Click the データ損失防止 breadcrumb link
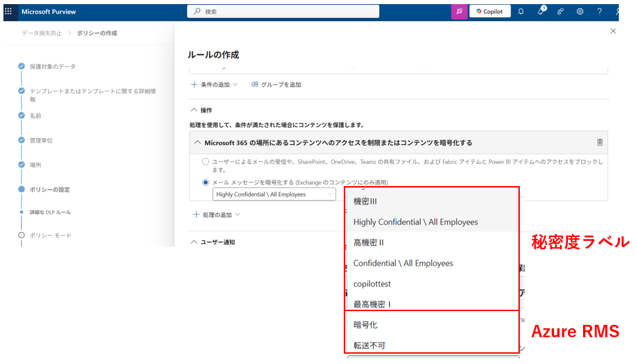This screenshot has height=364, width=636. click(x=41, y=33)
